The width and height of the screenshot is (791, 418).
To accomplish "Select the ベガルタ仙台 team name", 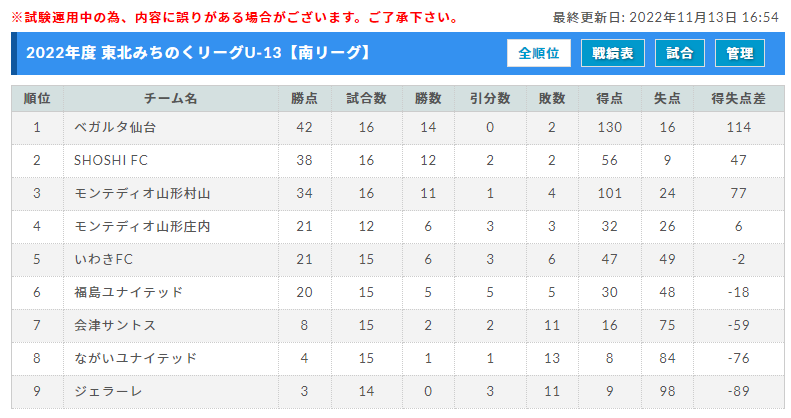I will pyautogui.click(x=115, y=128).
